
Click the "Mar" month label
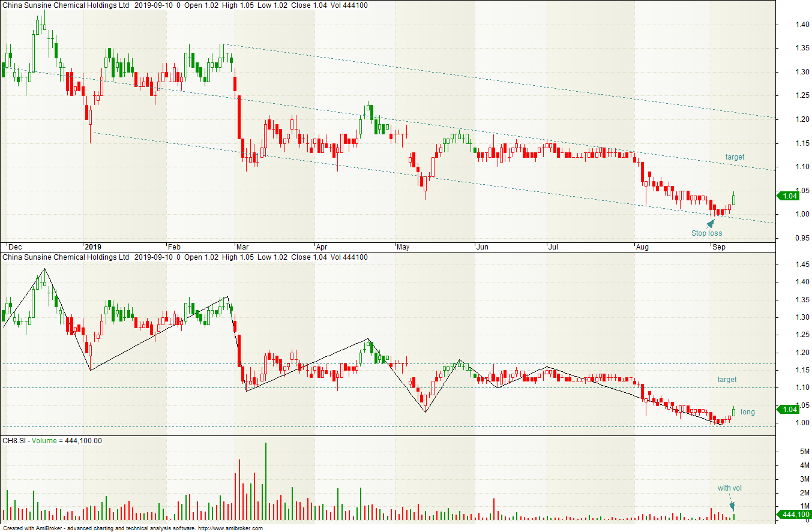point(242,247)
